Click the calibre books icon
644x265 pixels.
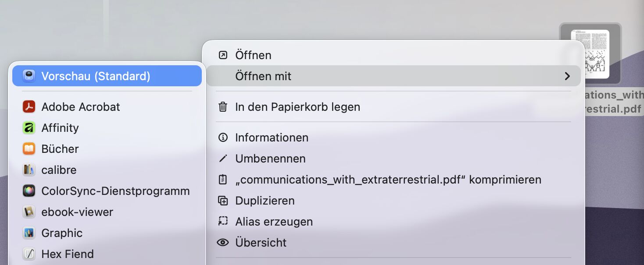29,170
